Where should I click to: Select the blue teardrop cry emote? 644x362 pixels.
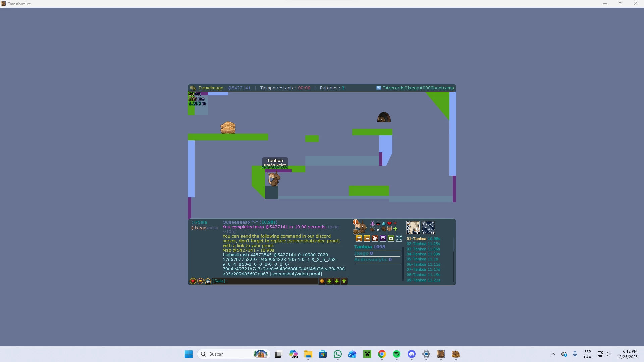click(x=384, y=223)
